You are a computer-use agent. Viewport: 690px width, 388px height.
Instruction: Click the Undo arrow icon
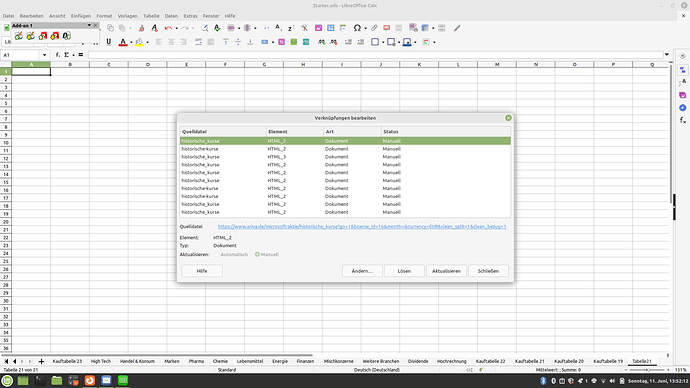coord(168,28)
